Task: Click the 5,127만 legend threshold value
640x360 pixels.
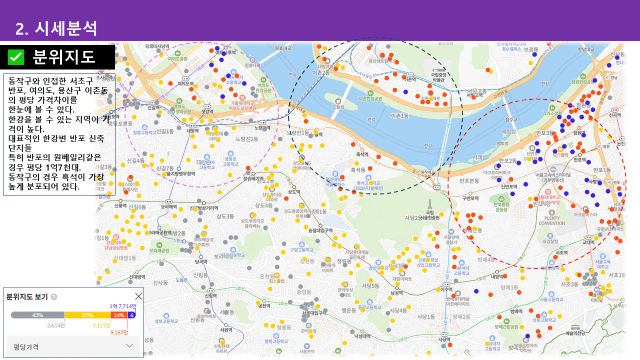Action: (x=101, y=325)
